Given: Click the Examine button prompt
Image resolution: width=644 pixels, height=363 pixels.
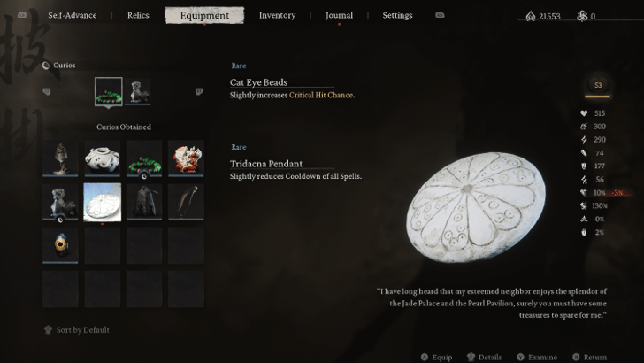Looking at the screenshot, I should (x=537, y=357).
